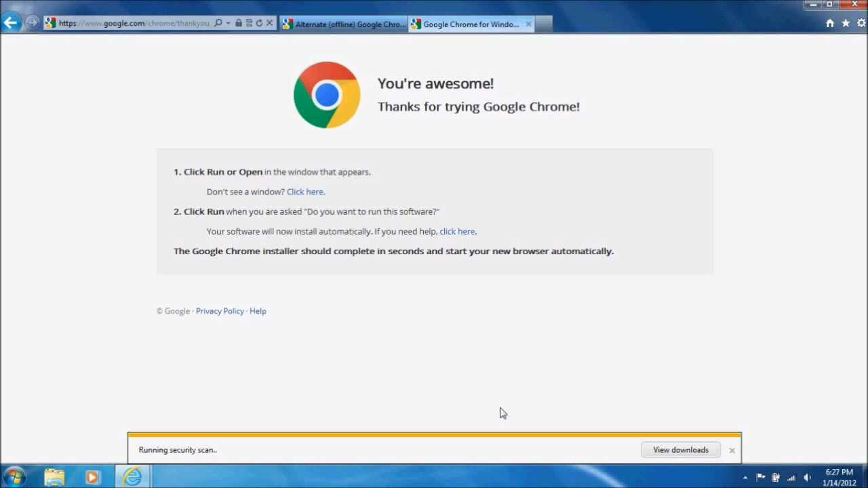The height and width of the screenshot is (488, 868).
Task: Restore down the Internet Explorer window
Action: point(830,5)
